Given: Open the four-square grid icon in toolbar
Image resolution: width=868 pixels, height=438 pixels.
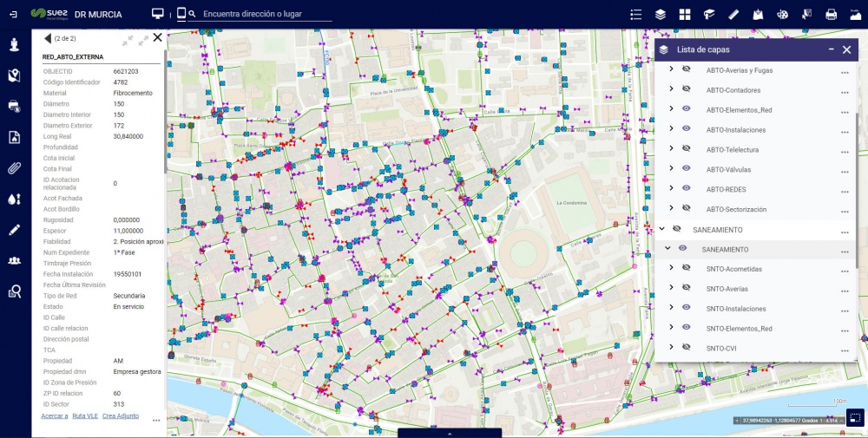Looking at the screenshot, I should pyautogui.click(x=685, y=14).
